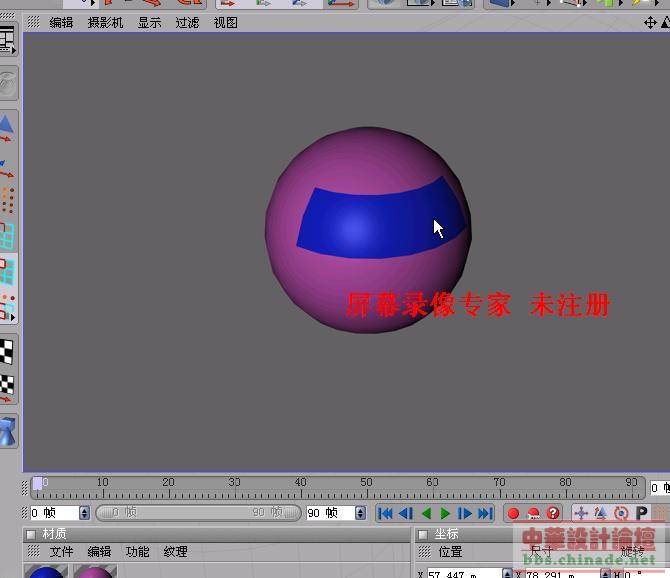Click the end frame 90 帧 stepper arrows
Viewport: 670px width, 578px height.
[360, 513]
